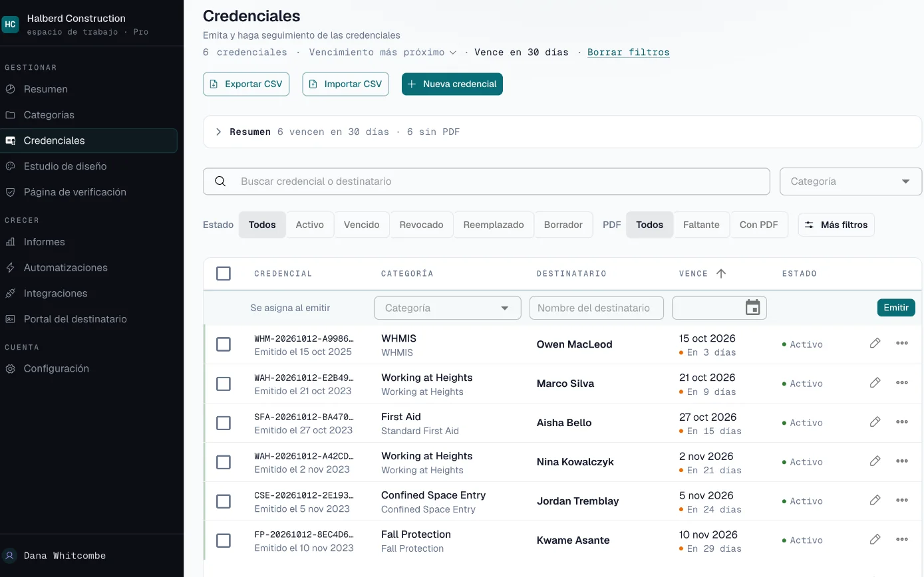
Task: Click the Buscar credencial o destinatario field
Action: pyautogui.click(x=486, y=181)
